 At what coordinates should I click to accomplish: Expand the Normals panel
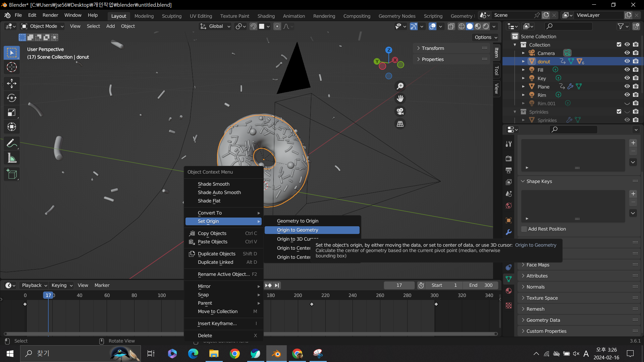579,287
